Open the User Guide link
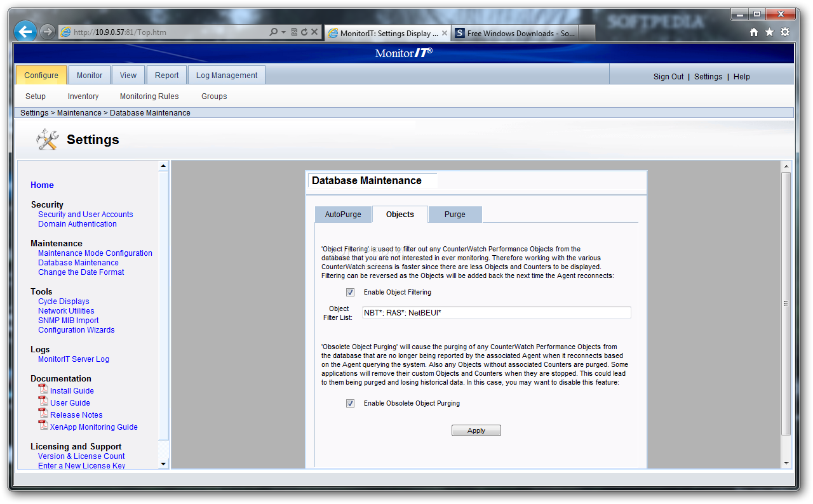Image resolution: width=813 pixels, height=504 pixels. pyautogui.click(x=70, y=403)
